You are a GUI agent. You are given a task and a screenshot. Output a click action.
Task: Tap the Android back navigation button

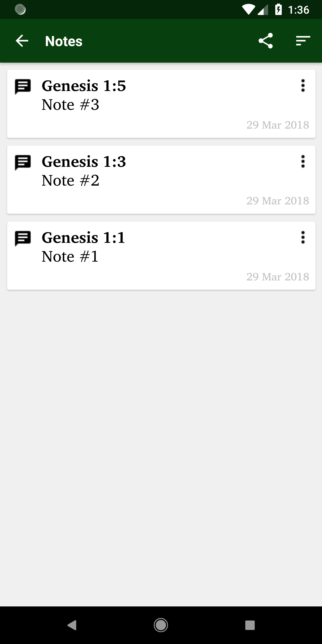(x=72, y=625)
